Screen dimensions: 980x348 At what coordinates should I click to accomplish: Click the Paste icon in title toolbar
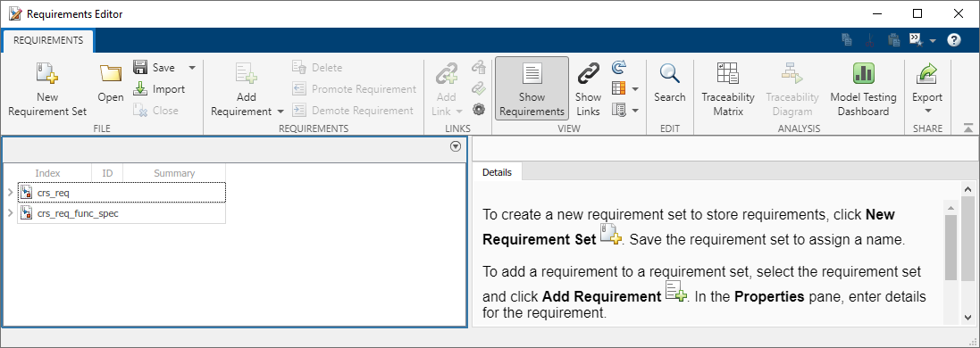tap(893, 40)
